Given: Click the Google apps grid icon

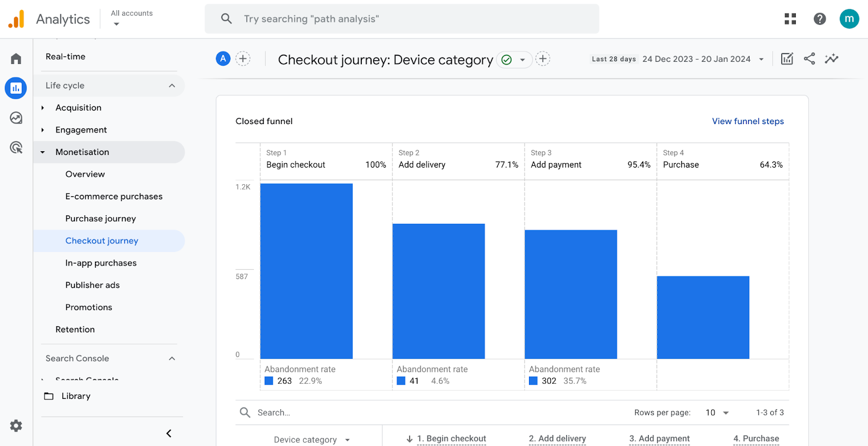Looking at the screenshot, I should pyautogui.click(x=790, y=19).
